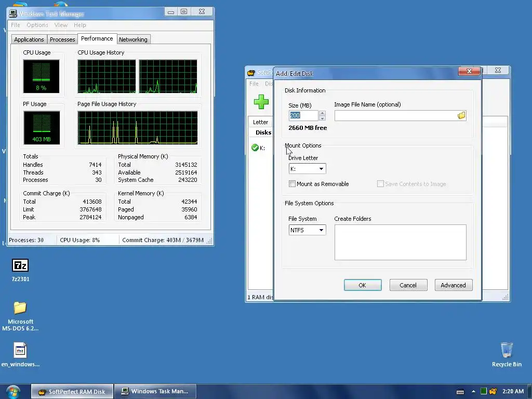Click the Letter column header

click(260, 122)
